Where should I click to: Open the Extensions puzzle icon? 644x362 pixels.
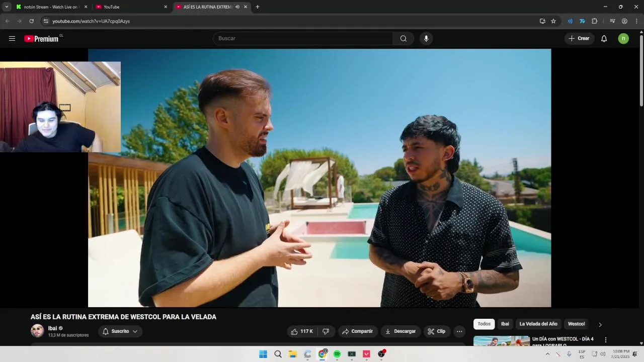click(x=594, y=21)
